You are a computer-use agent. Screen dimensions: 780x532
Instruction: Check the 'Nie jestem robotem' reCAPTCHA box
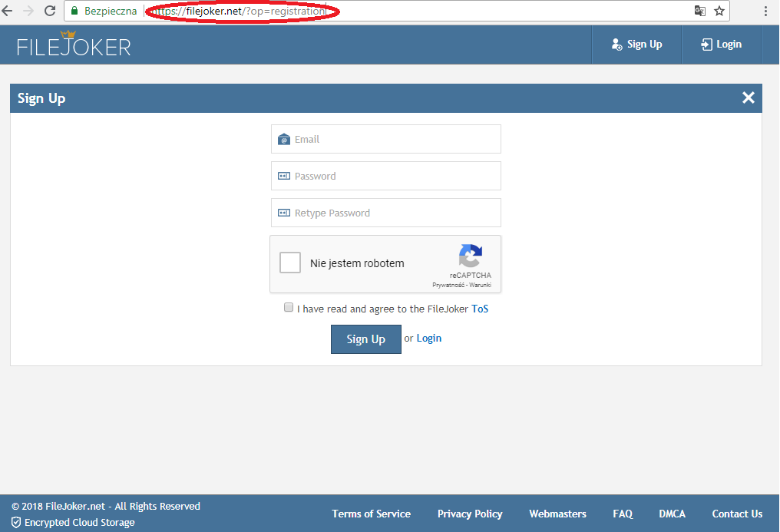[x=290, y=263]
